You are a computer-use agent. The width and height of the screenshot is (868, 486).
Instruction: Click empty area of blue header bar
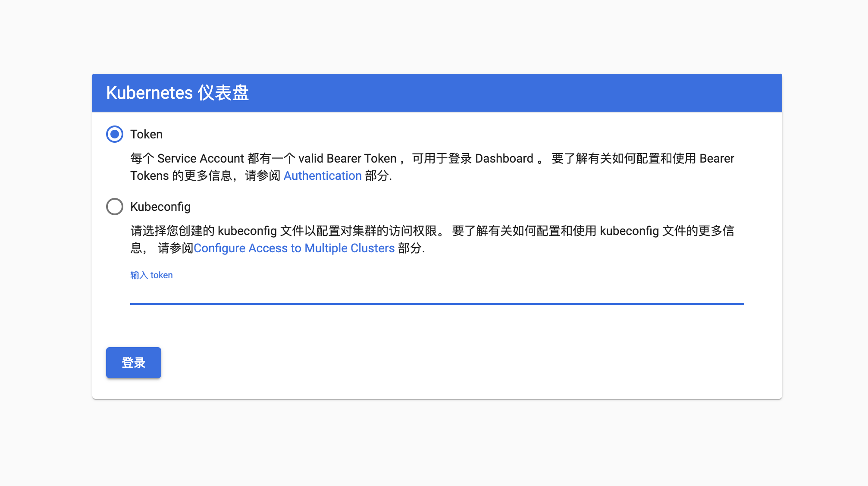517,93
